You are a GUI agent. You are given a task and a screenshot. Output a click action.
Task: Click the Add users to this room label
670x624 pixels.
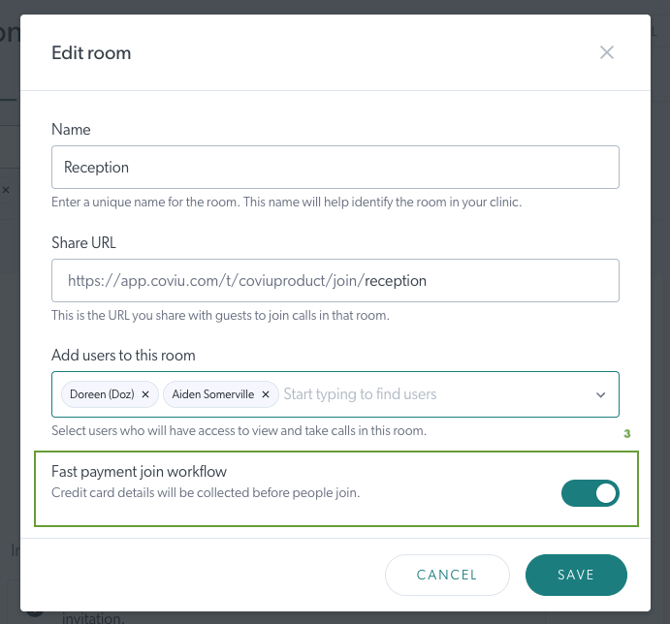point(123,355)
